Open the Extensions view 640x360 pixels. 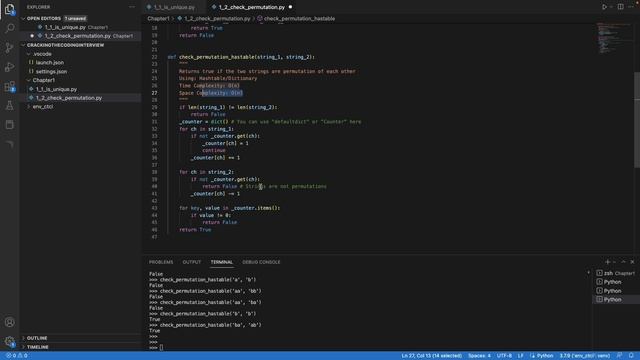[9, 86]
